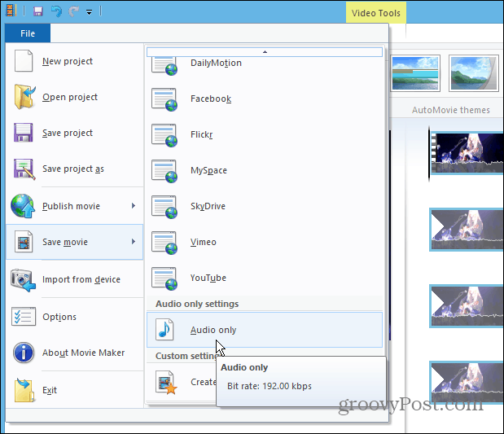Open About Movie Maker label
This screenshot has width=504, height=434.
point(83,353)
